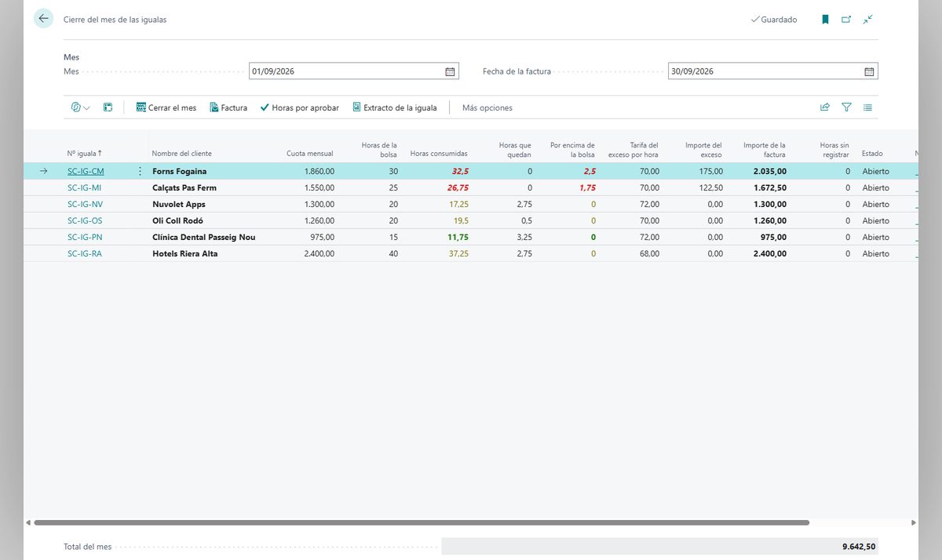Select the Calçats Pas Ferm cell
Image resolution: width=942 pixels, height=560 pixels.
click(x=184, y=188)
